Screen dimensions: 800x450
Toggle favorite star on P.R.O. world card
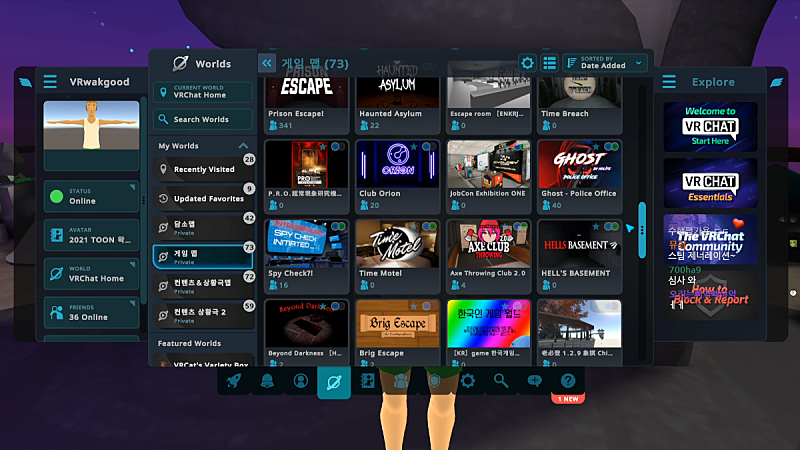[322, 147]
